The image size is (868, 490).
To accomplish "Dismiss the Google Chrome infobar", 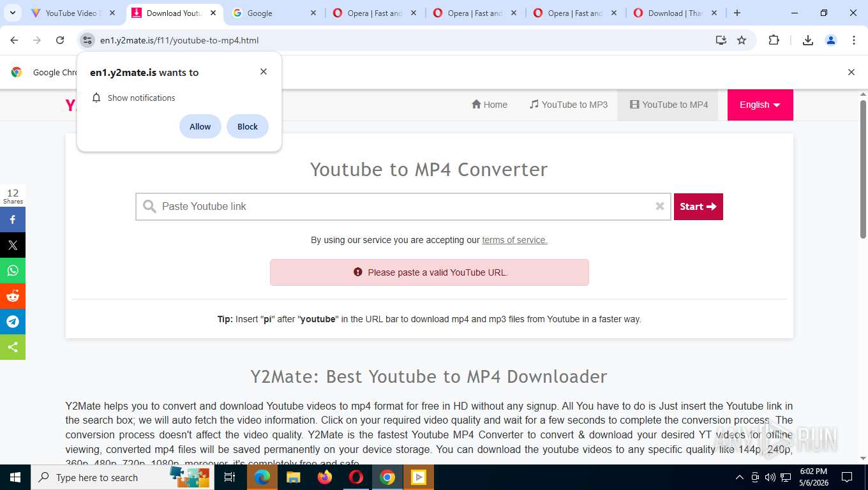I will 851,72.
